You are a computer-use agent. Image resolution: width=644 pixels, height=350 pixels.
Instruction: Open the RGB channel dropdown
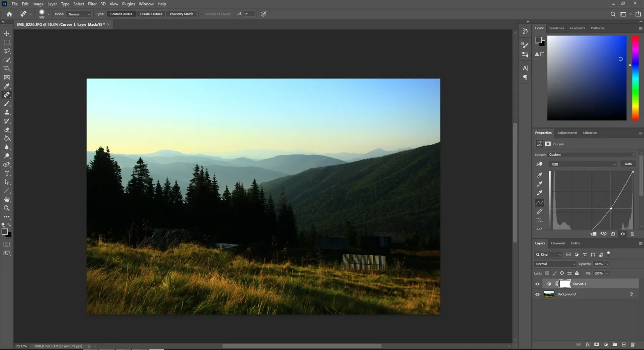pos(582,164)
